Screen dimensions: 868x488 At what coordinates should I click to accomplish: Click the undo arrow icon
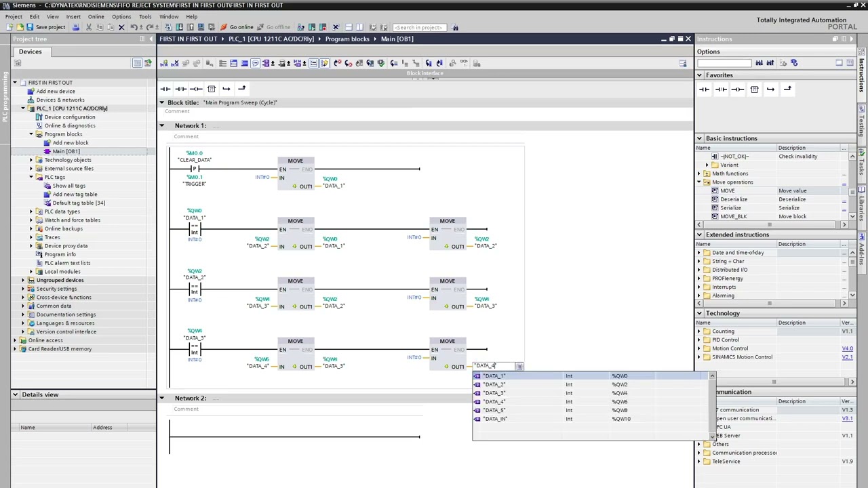pos(134,27)
